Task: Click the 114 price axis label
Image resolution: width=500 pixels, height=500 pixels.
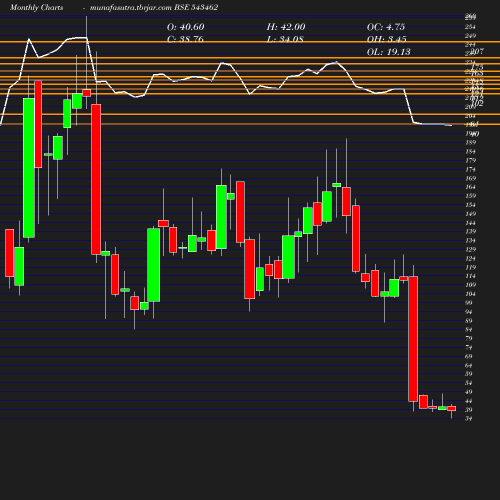Action: 470,276
